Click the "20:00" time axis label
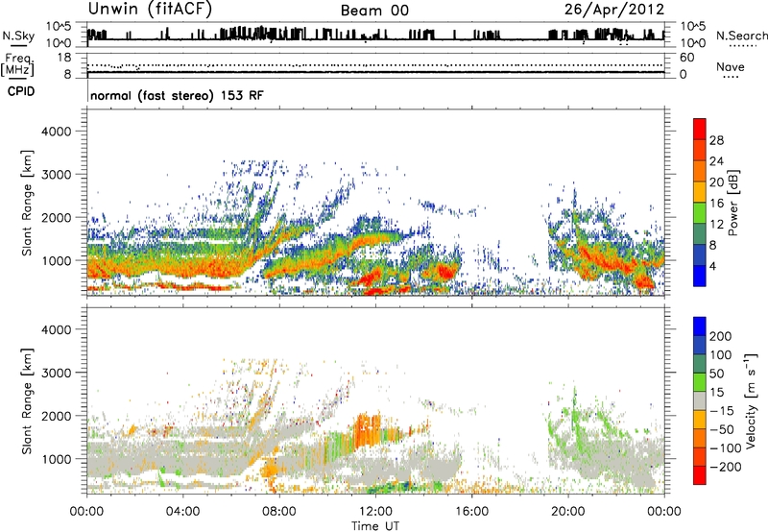 click(567, 512)
